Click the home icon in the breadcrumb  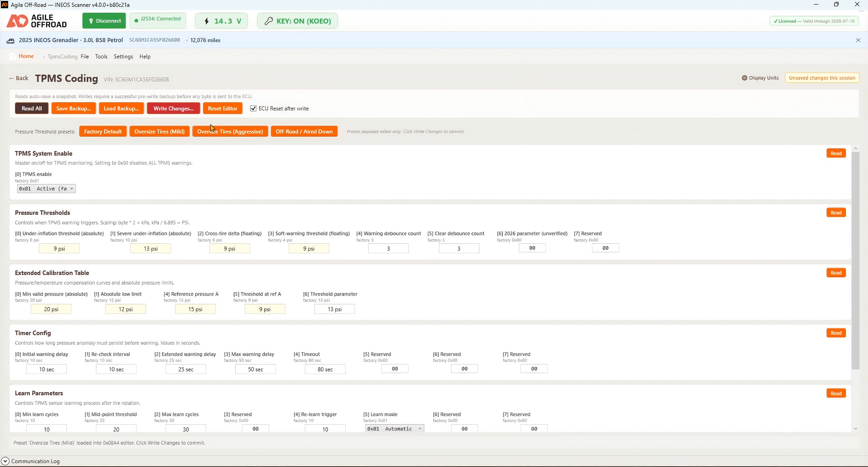pos(13,56)
